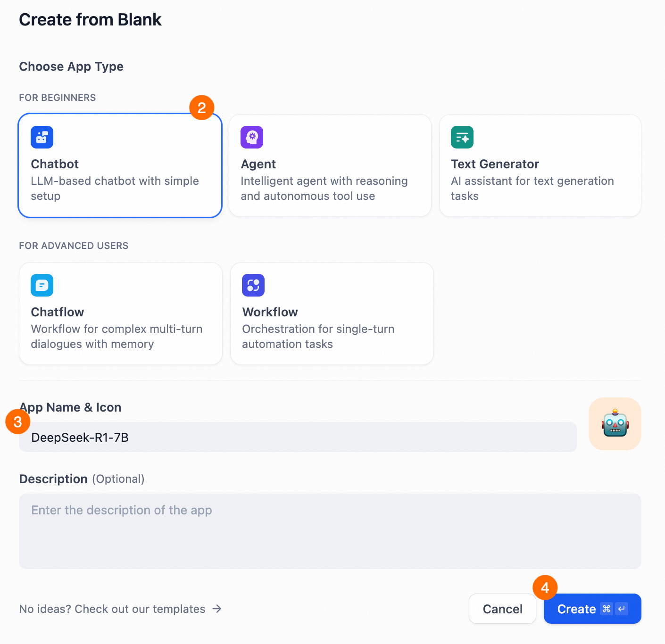
Task: Cancel the app creation dialog
Action: [x=502, y=609]
